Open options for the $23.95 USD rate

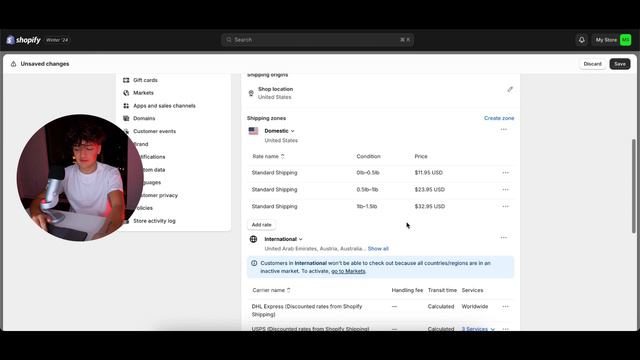(505, 189)
